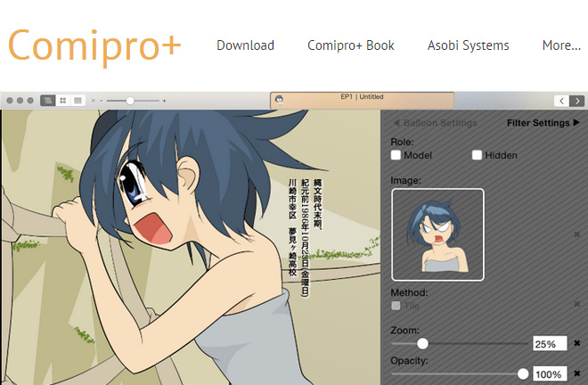Enable the Hidden role checkbox
This screenshot has height=385, width=588.
477,155
